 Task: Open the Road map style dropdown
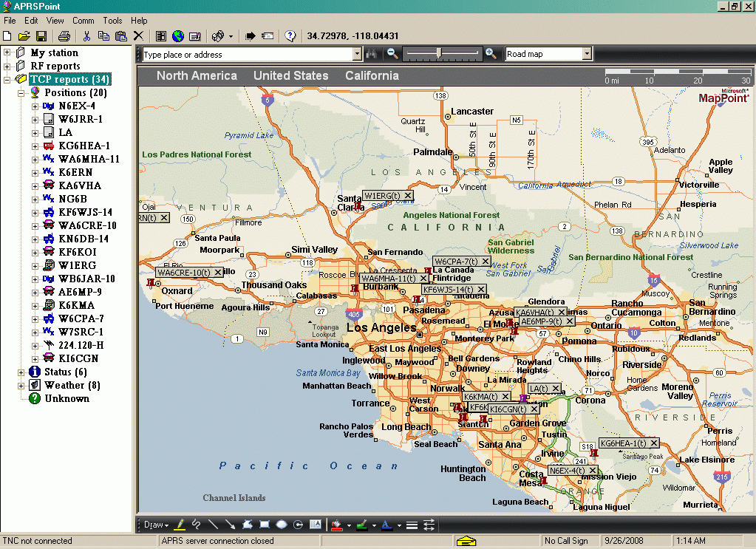coord(587,54)
